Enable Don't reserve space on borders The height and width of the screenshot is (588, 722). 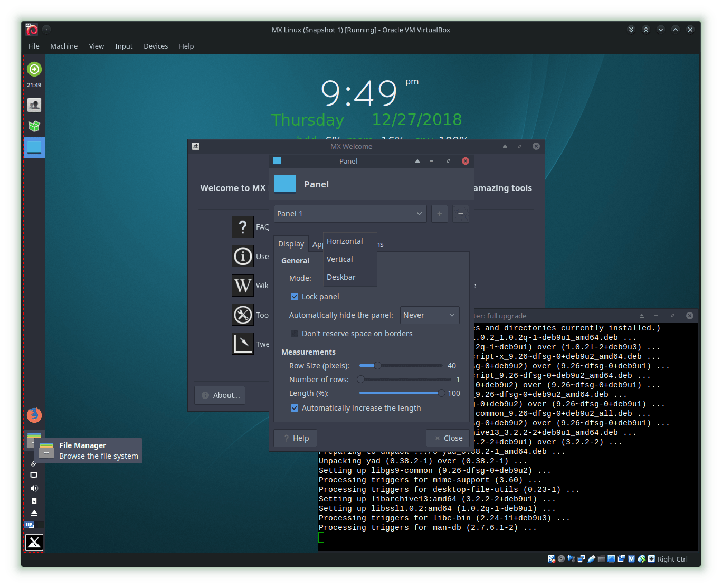coord(294,333)
